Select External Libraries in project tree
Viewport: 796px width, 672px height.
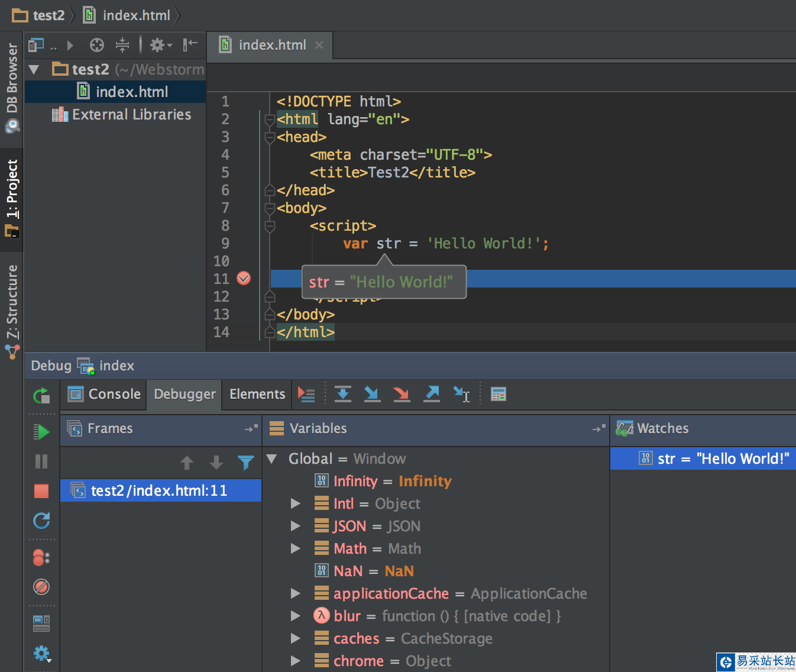click(122, 114)
